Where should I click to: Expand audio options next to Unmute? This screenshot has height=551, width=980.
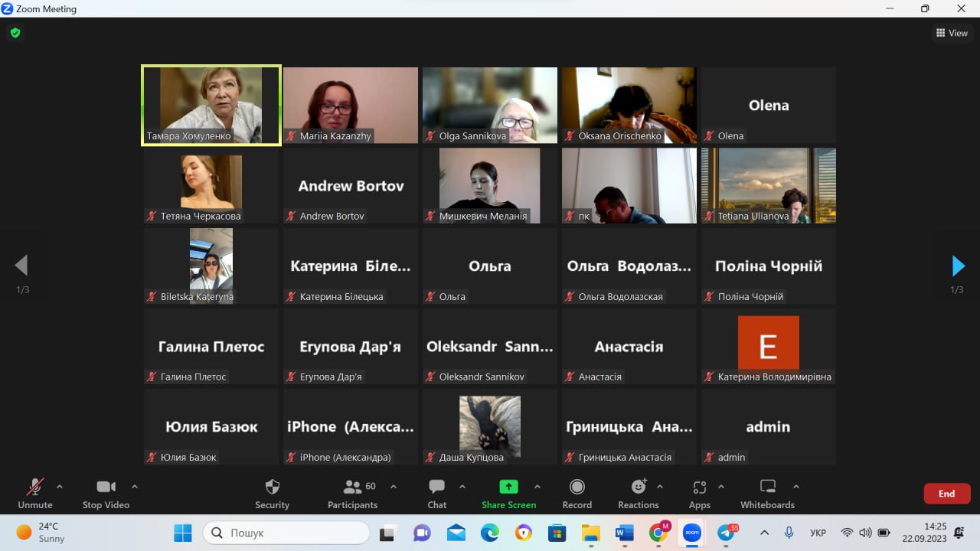pyautogui.click(x=60, y=486)
